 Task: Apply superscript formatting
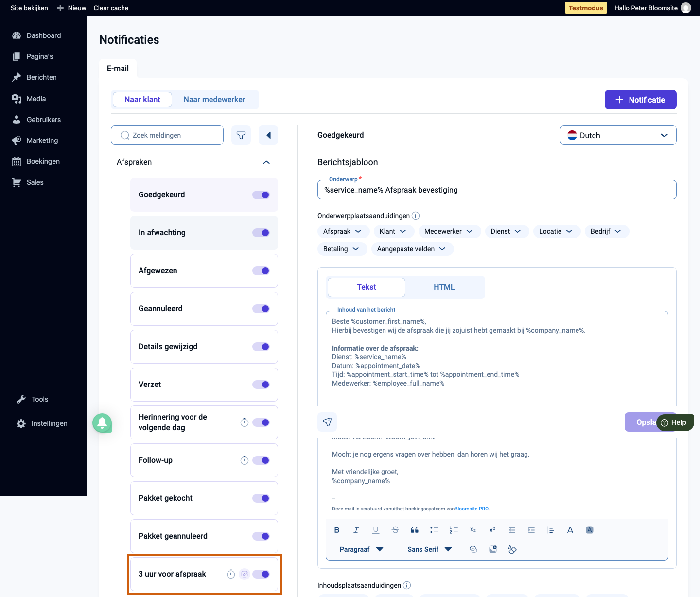pyautogui.click(x=492, y=530)
